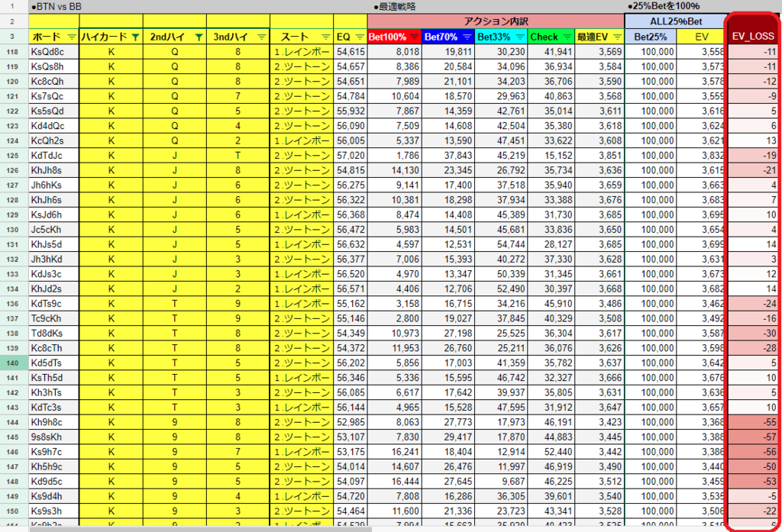Open active filter on 2ndハイ column
The image size is (782, 532).
pyautogui.click(x=199, y=37)
